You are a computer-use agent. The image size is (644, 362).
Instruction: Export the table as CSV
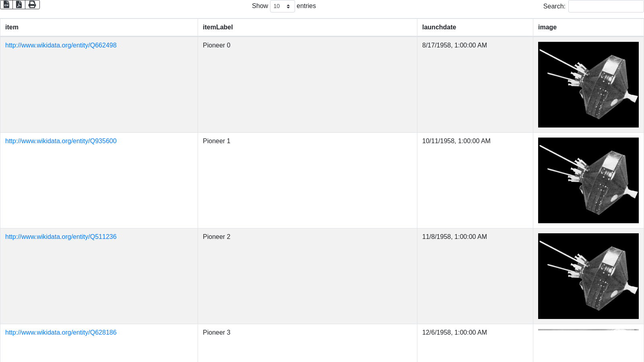(x=6, y=4)
